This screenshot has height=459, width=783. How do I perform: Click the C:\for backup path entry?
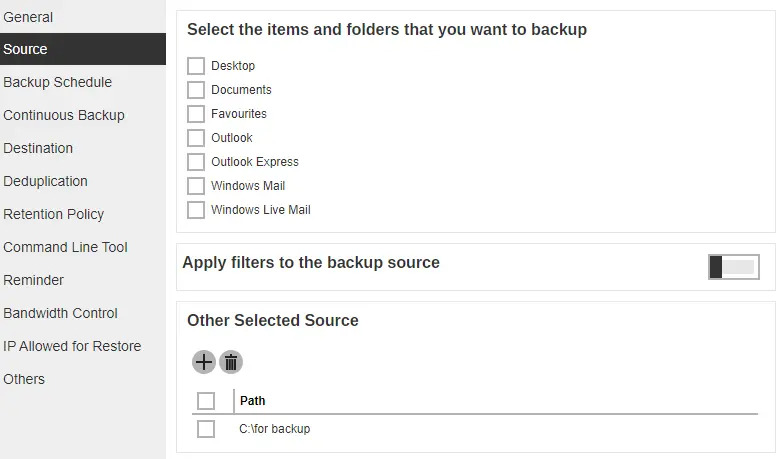coord(275,429)
